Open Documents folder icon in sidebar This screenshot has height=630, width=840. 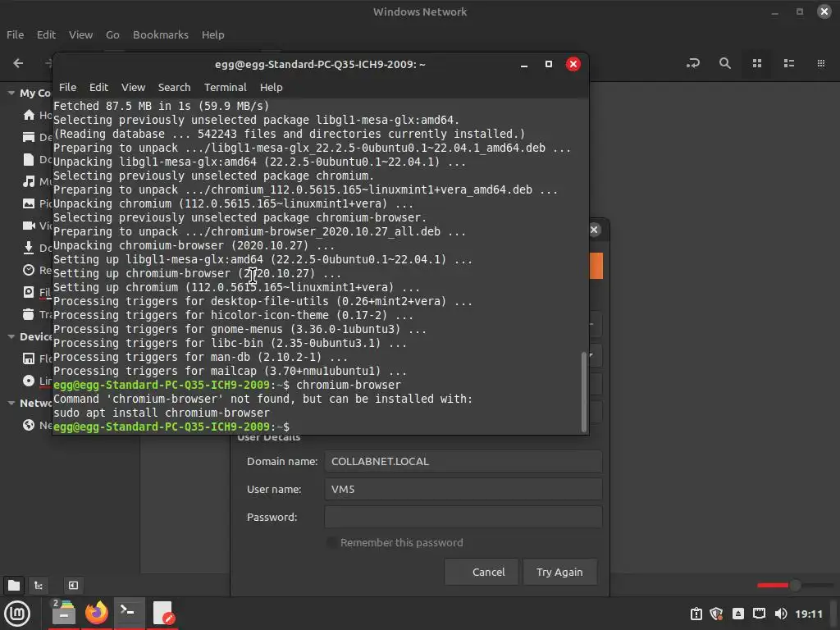(x=29, y=159)
